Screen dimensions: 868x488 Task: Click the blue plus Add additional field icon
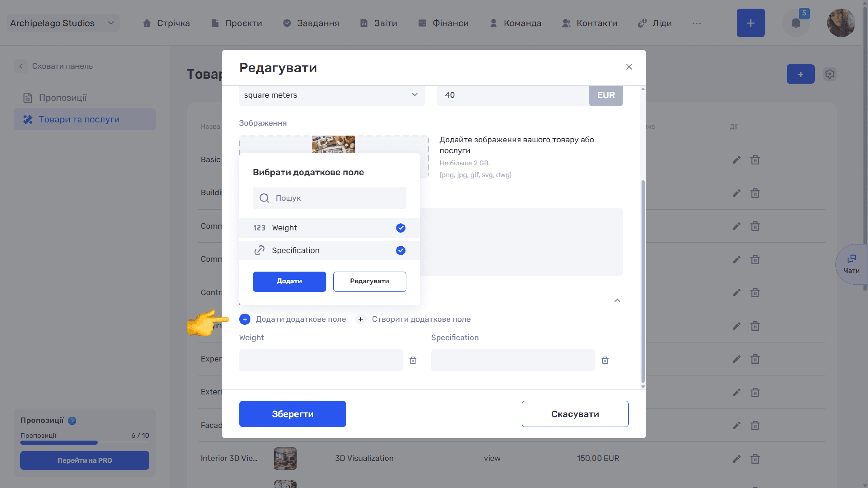[245, 319]
